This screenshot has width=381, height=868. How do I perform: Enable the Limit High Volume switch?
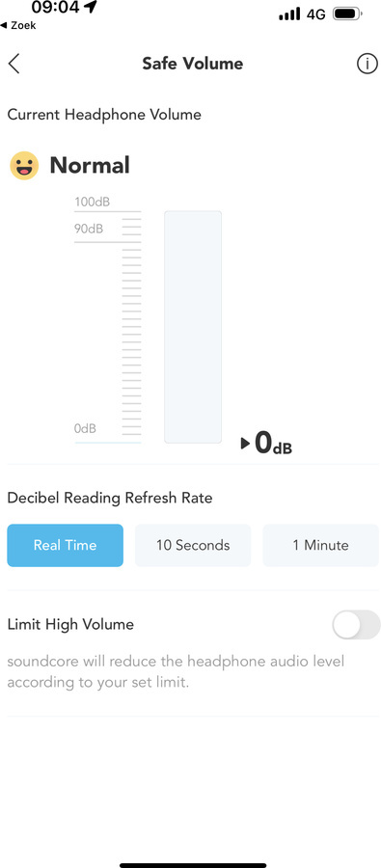point(356,624)
